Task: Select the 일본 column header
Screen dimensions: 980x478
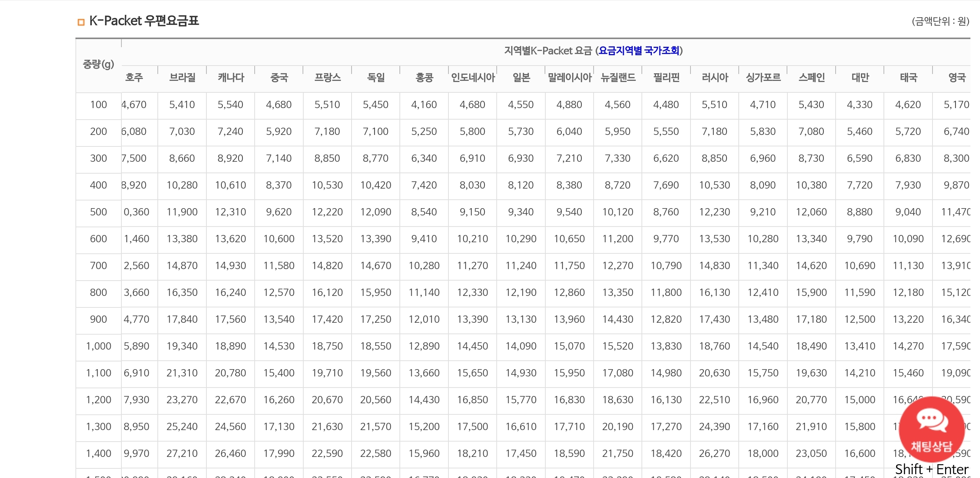Action: coord(521,78)
